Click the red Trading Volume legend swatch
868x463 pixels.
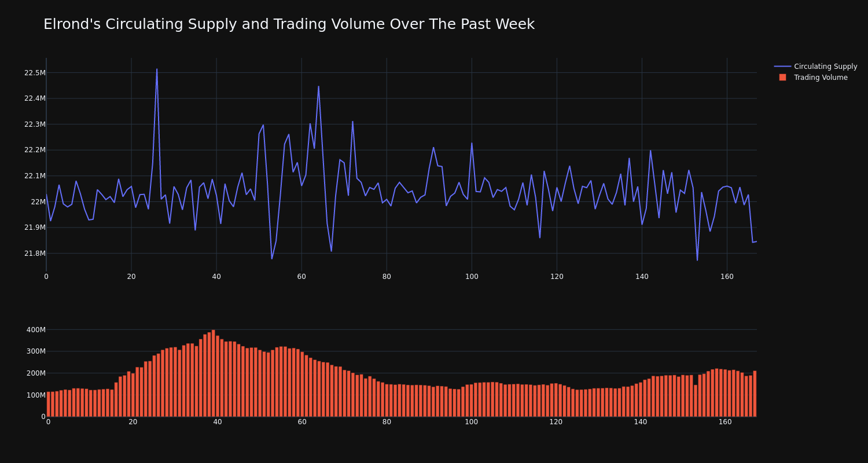(782, 78)
